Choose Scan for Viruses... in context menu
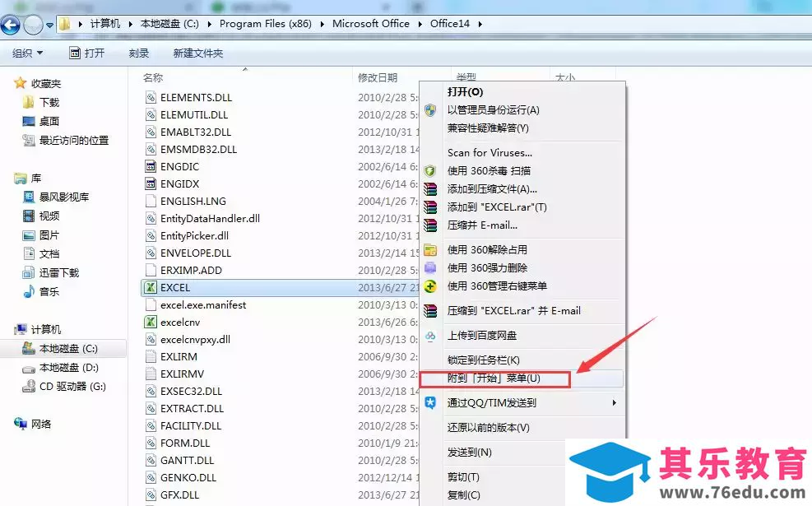Screen dimensions: 812x506 tap(490, 153)
